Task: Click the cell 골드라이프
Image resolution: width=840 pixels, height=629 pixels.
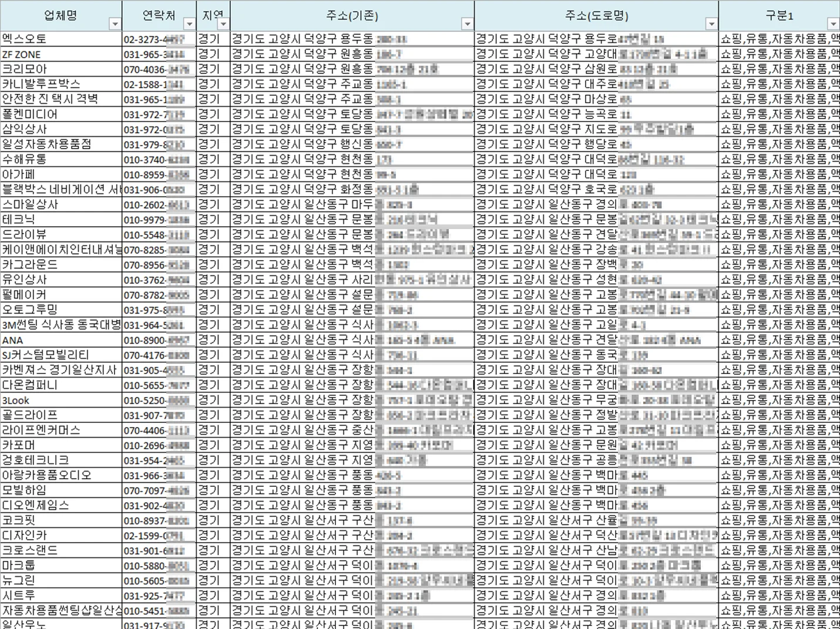Action: click(61, 415)
